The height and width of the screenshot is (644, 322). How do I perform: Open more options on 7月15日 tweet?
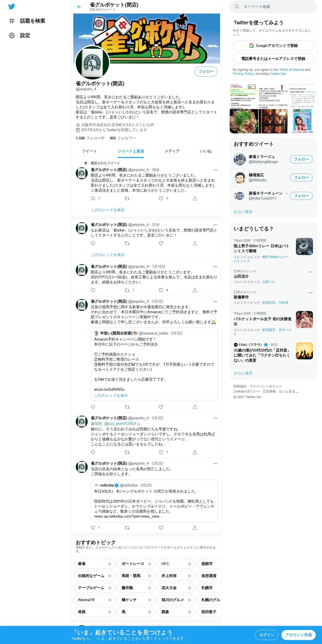pos(215,267)
